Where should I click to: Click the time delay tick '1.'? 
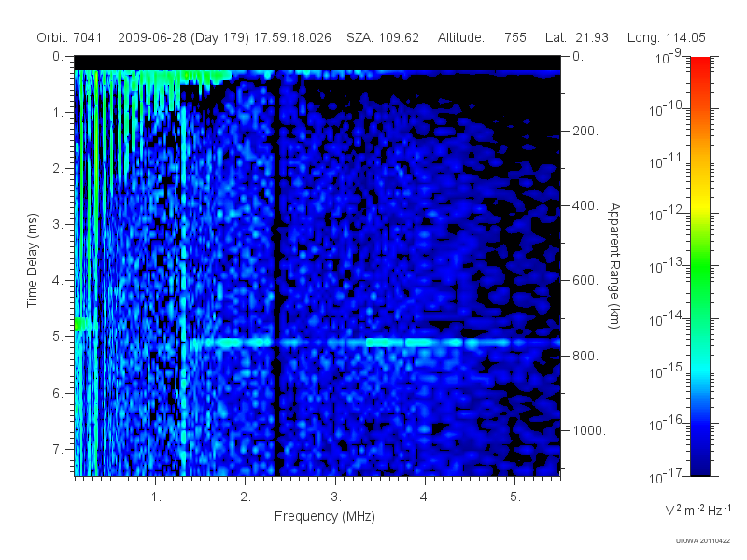click(58, 113)
